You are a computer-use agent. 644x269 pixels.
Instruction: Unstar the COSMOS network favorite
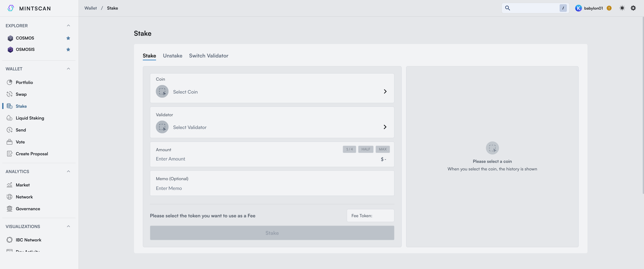[68, 38]
